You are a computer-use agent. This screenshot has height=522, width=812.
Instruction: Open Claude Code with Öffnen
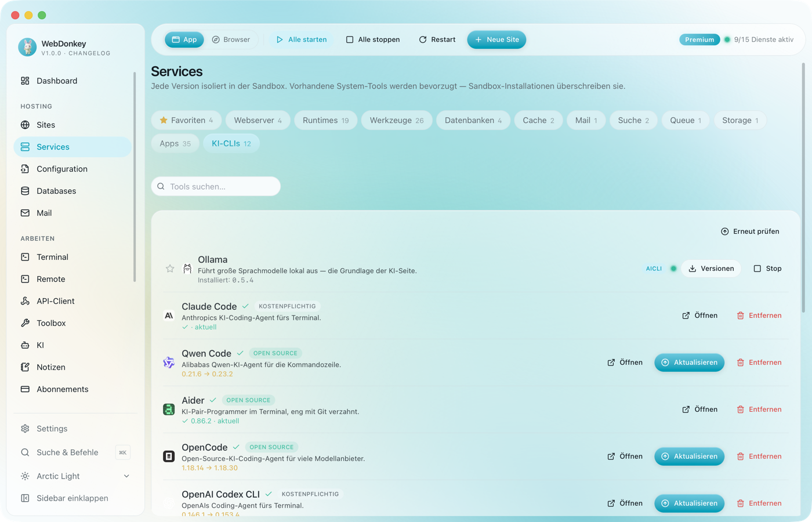700,316
